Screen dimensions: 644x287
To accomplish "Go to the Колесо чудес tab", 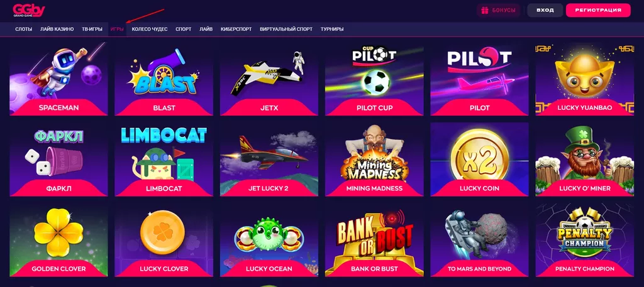I will point(150,29).
